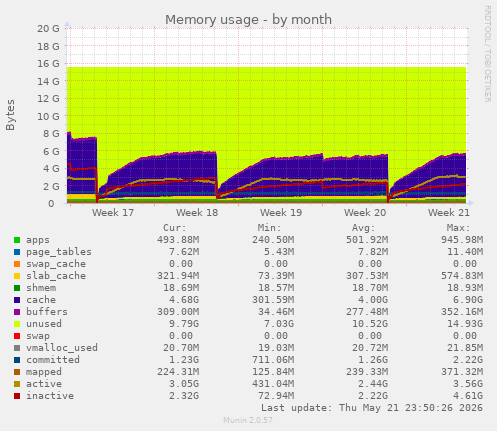Click the 'Munin 2.0.57' footer text
Viewport: 497px width, 431px height.
coord(248,420)
